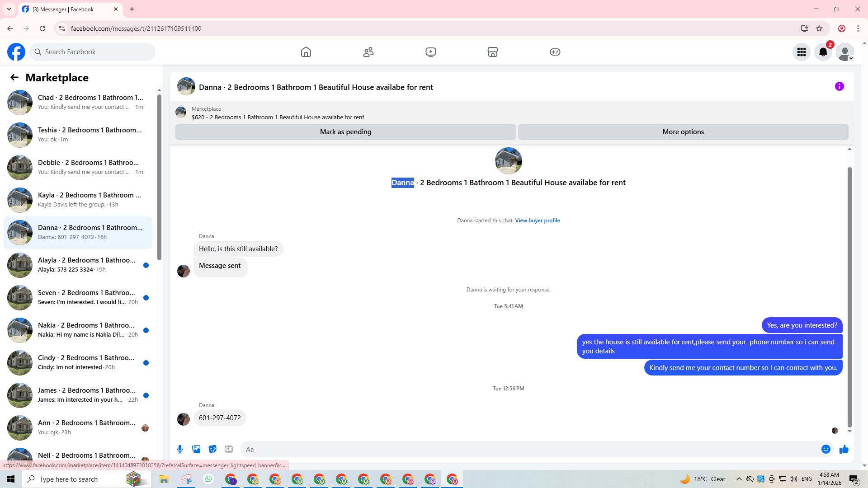Open Facebook notifications bell

coord(823,52)
